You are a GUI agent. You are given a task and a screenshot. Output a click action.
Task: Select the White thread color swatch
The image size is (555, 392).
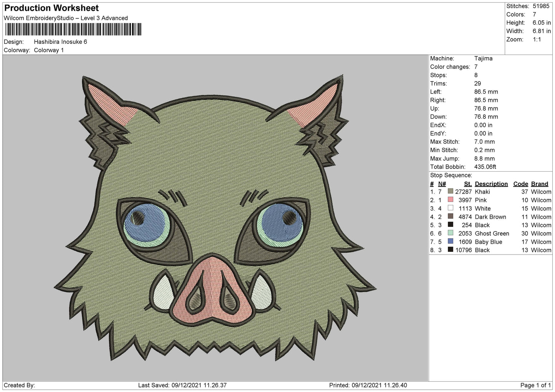[x=450, y=208]
